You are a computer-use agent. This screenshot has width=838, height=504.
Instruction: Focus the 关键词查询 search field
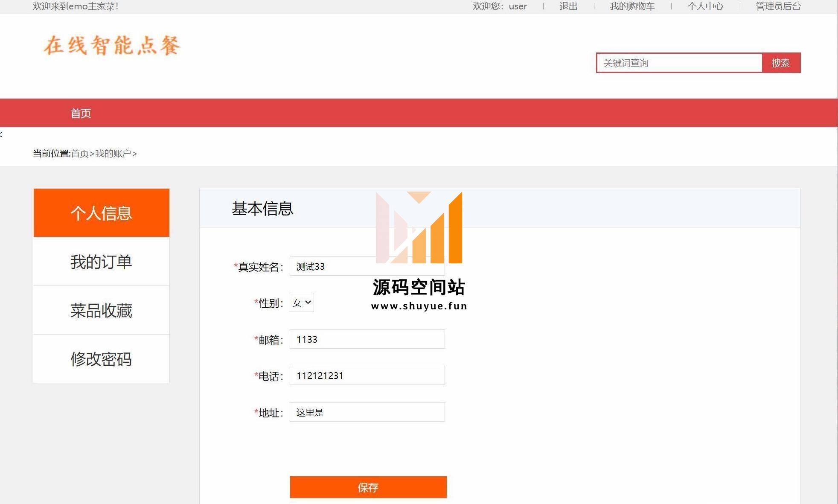point(679,63)
